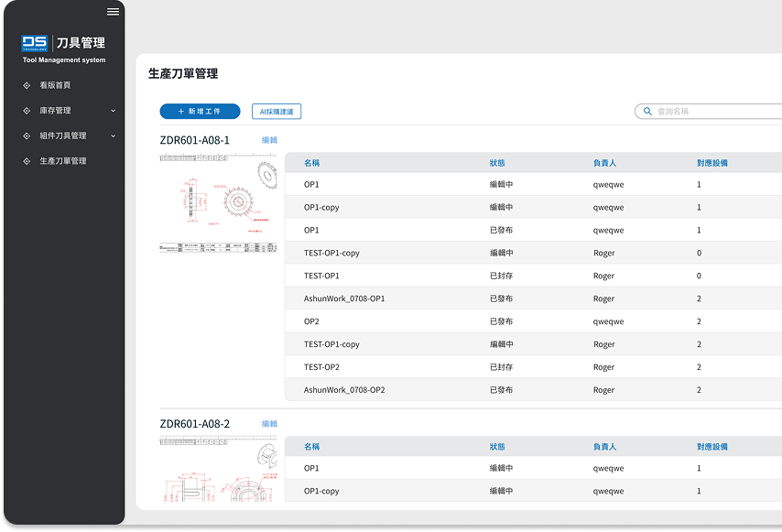The image size is (782, 532).
Task: Click the hamburger menu icon in sidebar
Action: coord(113,12)
